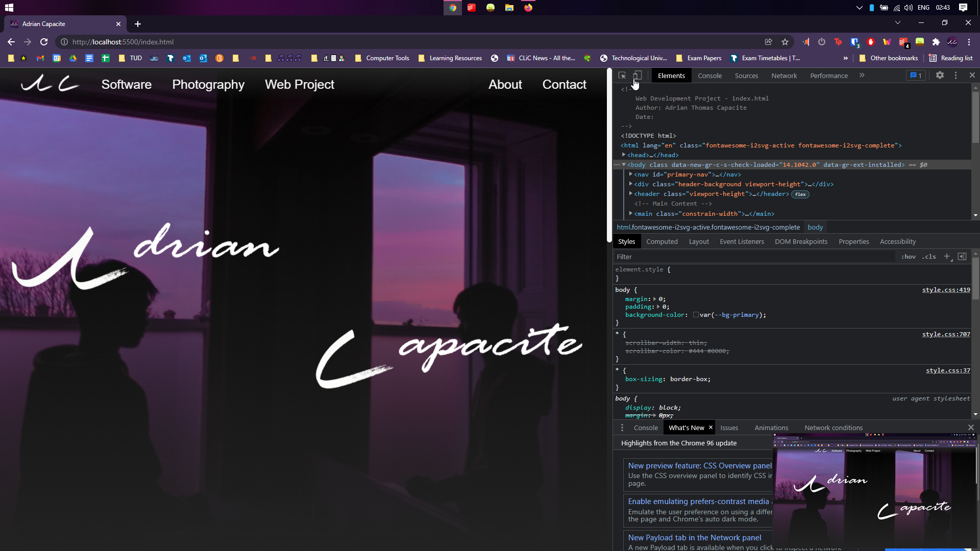Expand the head element disclosure triangle
This screenshot has height=551, width=980.
tap(624, 155)
